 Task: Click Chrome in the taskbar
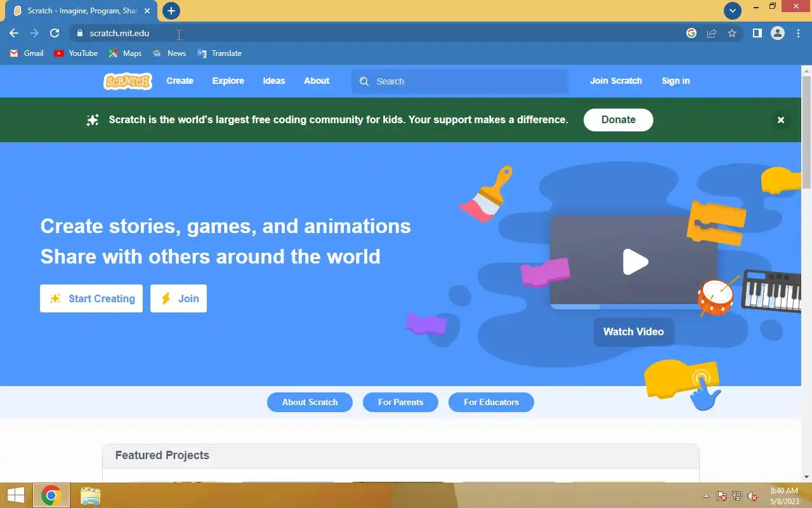pyautogui.click(x=51, y=495)
